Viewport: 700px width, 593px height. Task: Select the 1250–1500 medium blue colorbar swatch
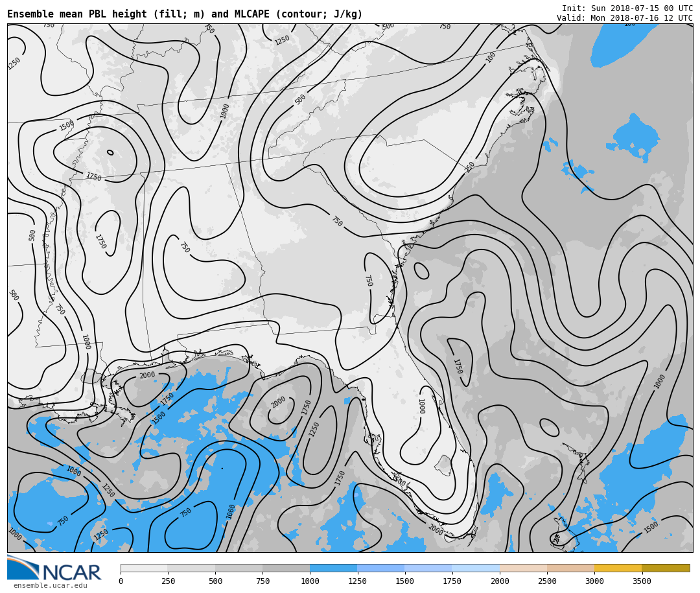point(380,568)
